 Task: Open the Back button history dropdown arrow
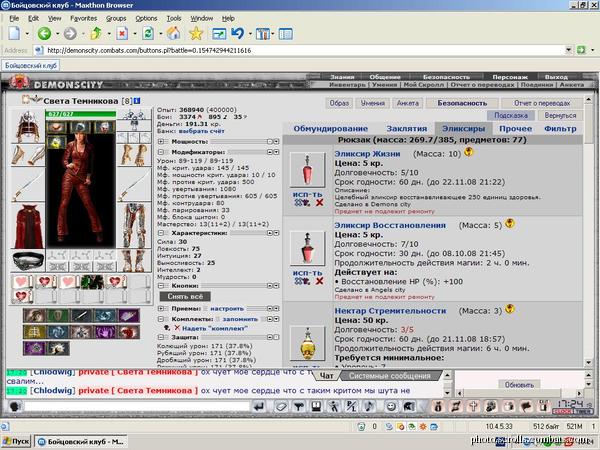pos(57,34)
